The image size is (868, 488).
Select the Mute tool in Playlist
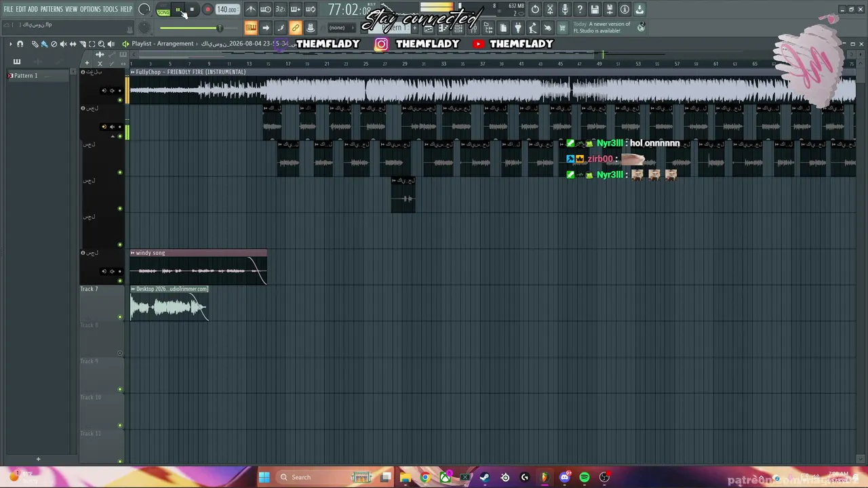[64, 44]
